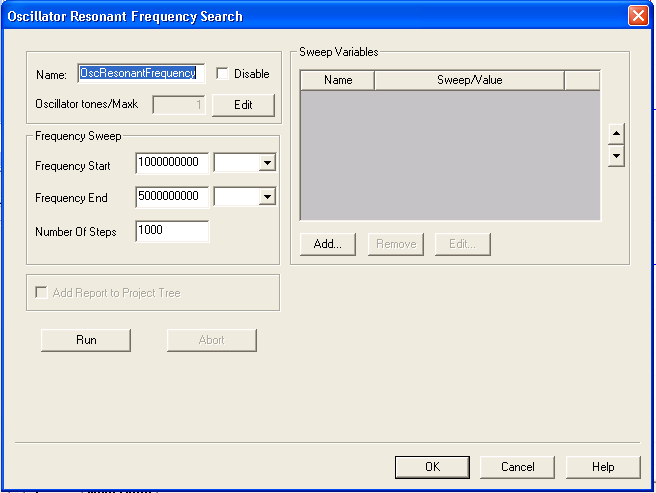Open Help for this dialog

603,467
